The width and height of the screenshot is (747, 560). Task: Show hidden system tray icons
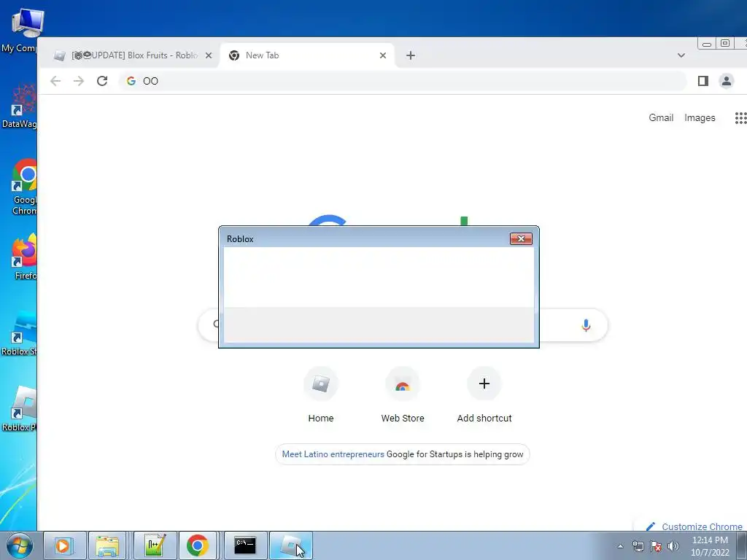[620, 546]
